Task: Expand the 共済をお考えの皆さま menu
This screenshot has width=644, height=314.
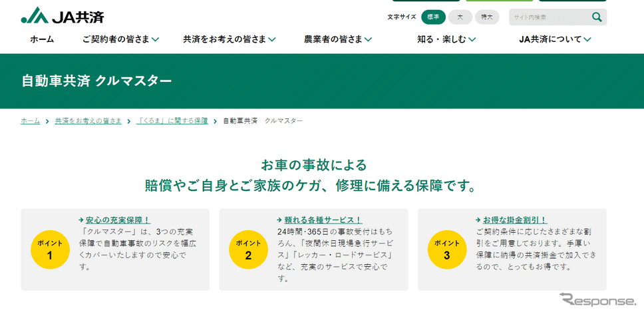Action: (x=229, y=39)
